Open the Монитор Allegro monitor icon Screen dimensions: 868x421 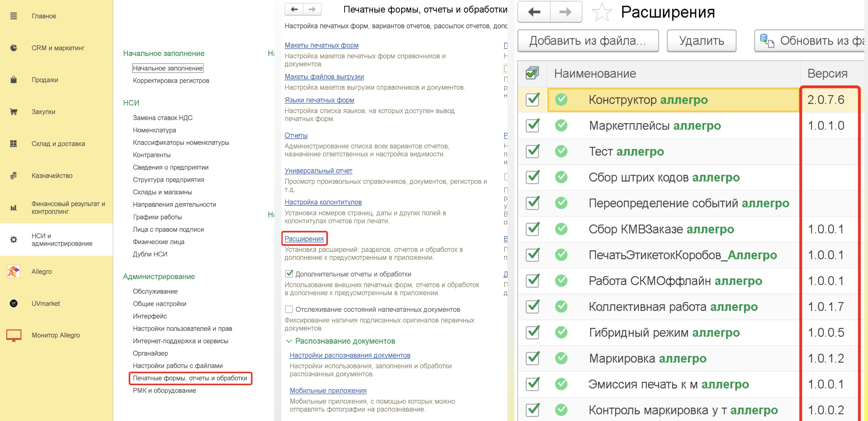tap(14, 335)
